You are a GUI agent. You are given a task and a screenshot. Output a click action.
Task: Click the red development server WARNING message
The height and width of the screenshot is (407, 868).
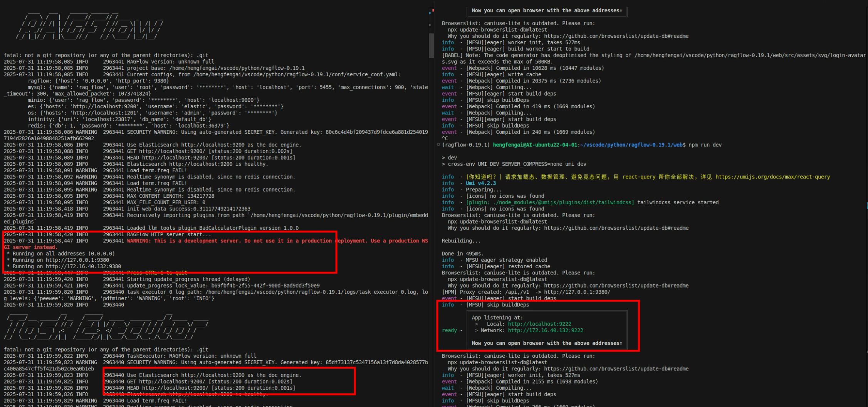(x=216, y=244)
